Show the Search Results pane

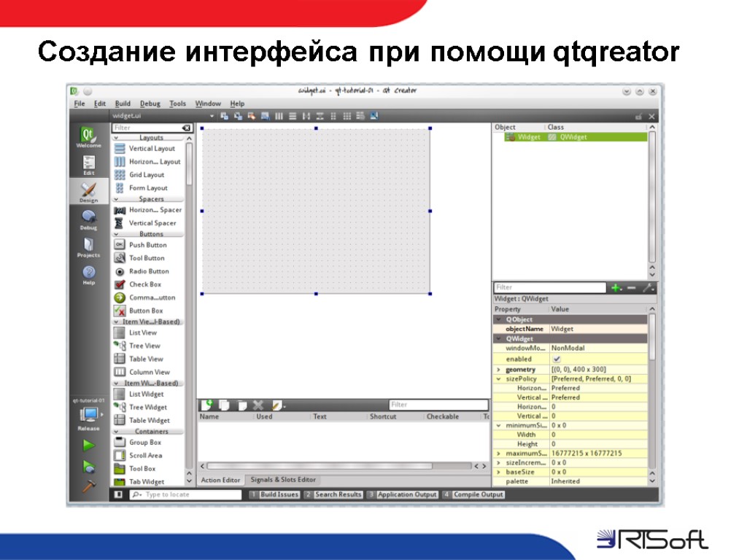tap(333, 495)
